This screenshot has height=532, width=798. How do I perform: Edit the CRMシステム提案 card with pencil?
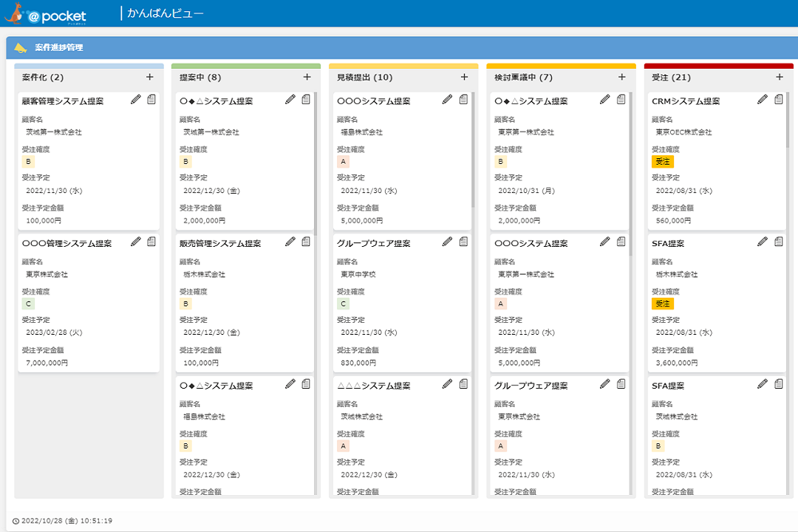pyautogui.click(x=763, y=99)
